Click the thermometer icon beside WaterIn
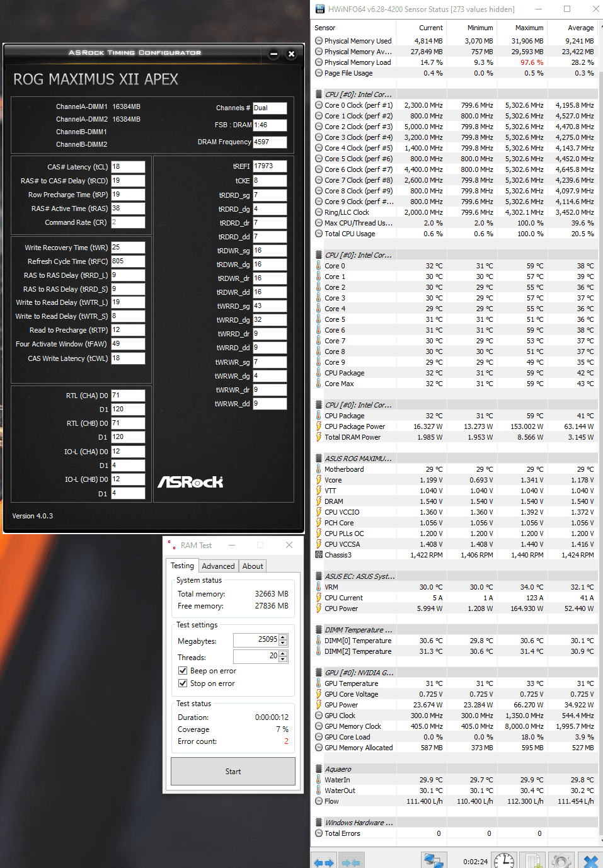 [319, 780]
